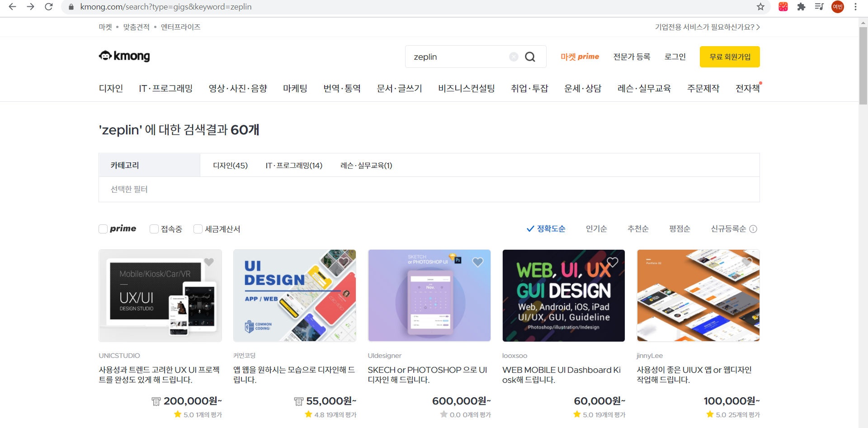The width and height of the screenshot is (868, 428).
Task: Open the red browser extension icon
Action: pyautogui.click(x=783, y=7)
